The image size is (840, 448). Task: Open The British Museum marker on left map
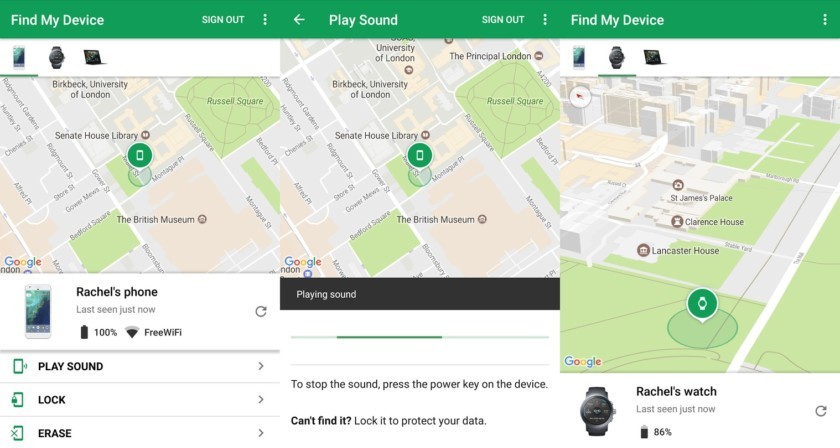(x=202, y=219)
